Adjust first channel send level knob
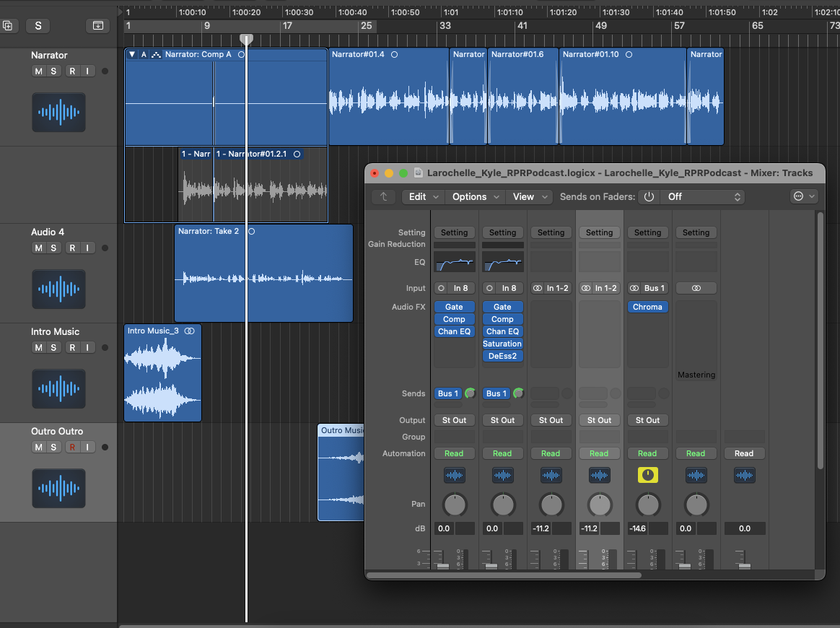The image size is (840, 628). (470, 393)
